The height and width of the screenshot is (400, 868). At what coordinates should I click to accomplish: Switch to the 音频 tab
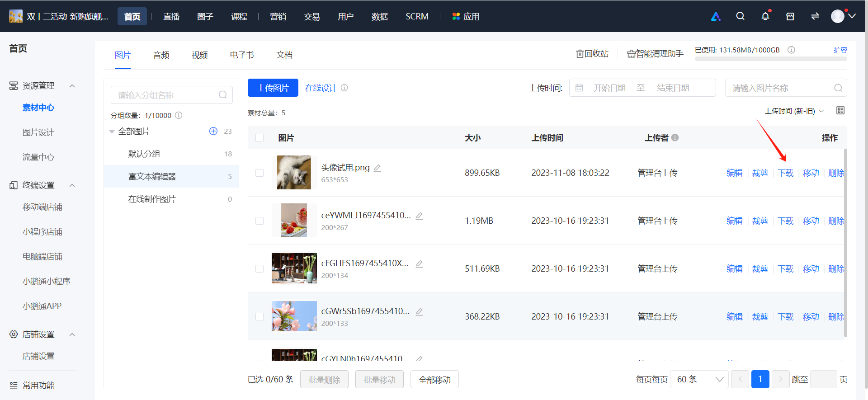point(161,55)
